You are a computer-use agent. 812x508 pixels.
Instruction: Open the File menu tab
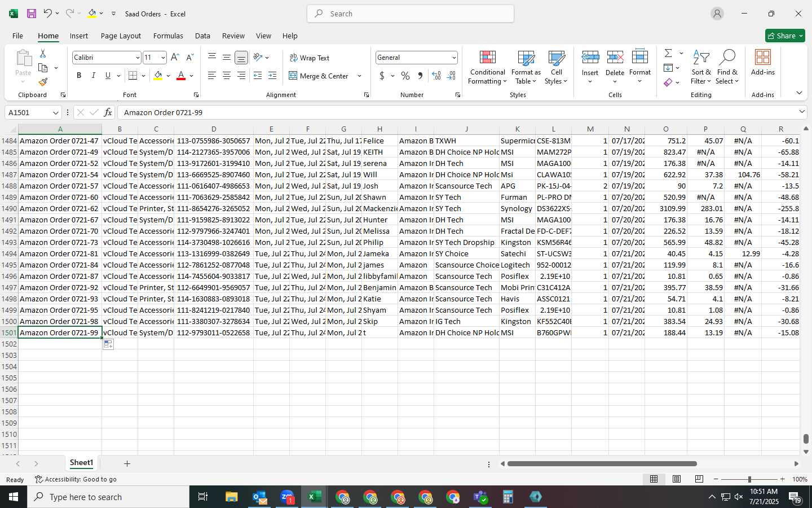pyautogui.click(x=17, y=36)
